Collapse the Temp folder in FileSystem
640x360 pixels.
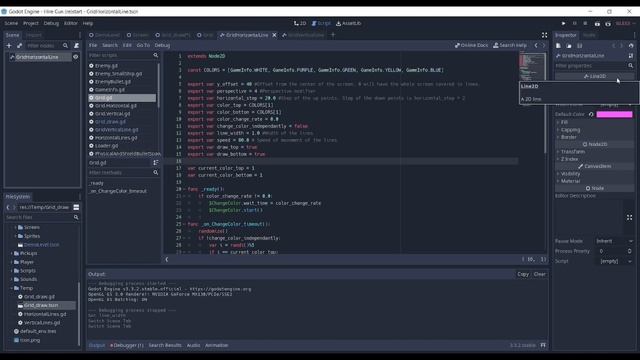coord(11,288)
